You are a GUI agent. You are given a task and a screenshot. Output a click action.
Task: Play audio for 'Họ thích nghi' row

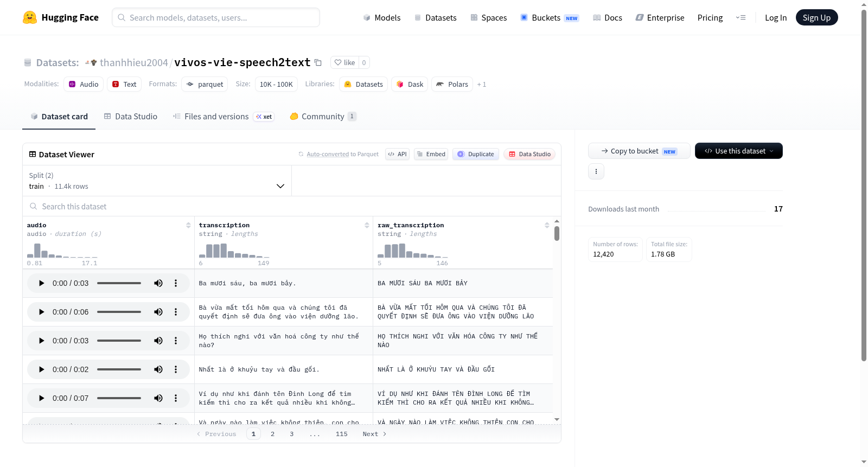point(42,341)
